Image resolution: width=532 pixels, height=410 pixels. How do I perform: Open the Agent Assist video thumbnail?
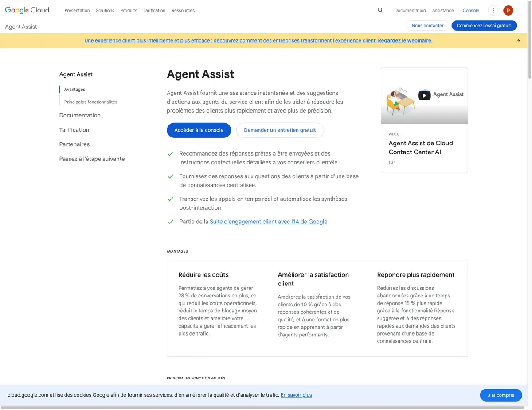coord(424,96)
